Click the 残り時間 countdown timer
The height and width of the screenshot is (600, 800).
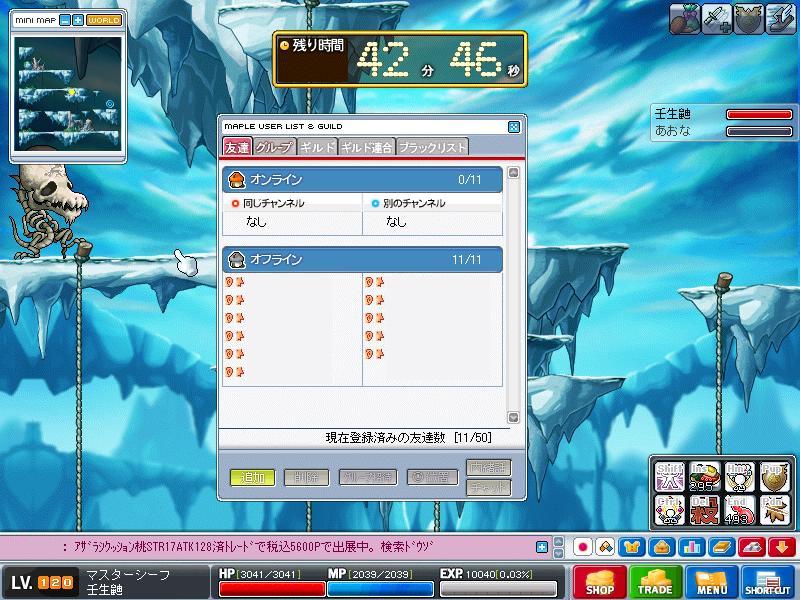tap(400, 59)
